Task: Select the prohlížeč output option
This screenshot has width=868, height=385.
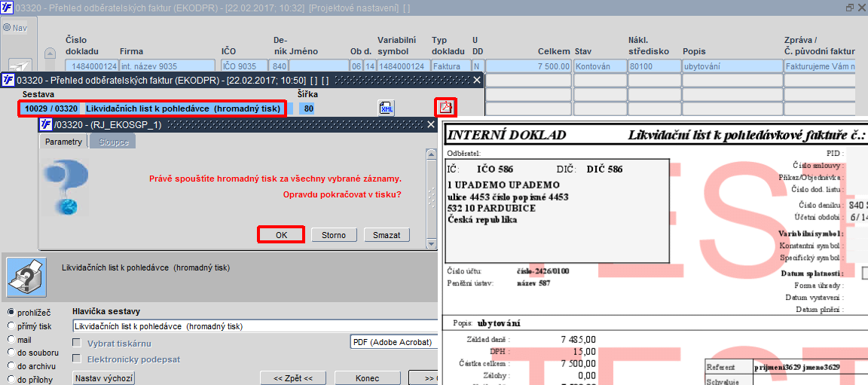Action: (11, 312)
